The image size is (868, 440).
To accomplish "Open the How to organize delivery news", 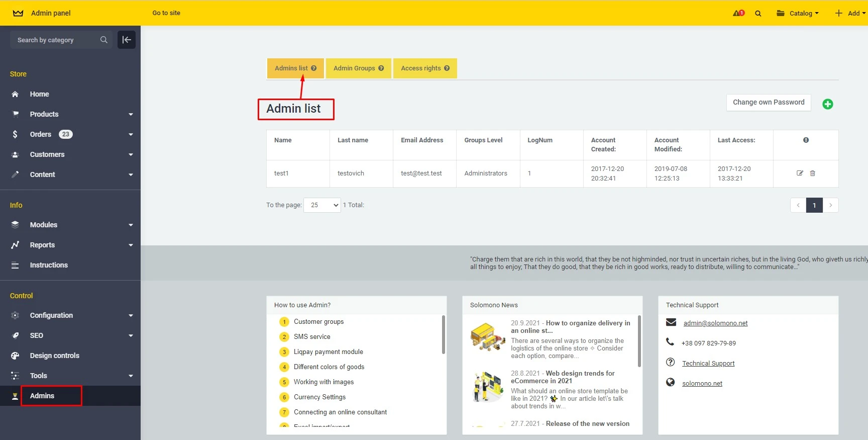I will coord(571,327).
